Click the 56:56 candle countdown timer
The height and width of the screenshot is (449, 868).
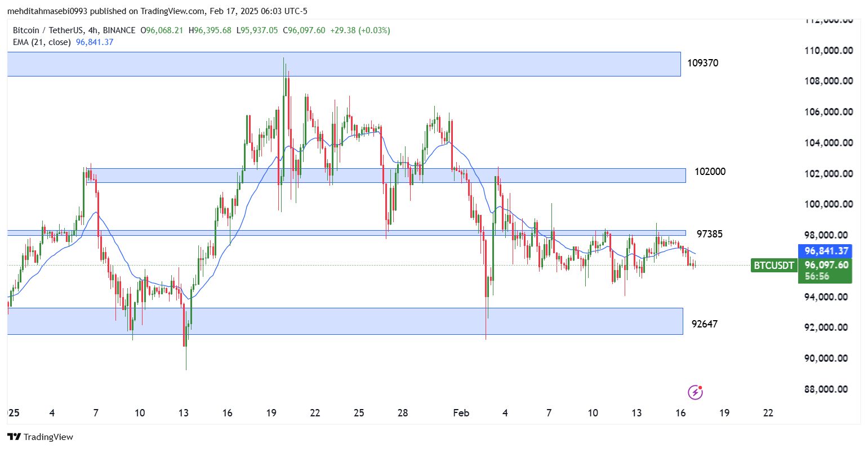point(816,276)
